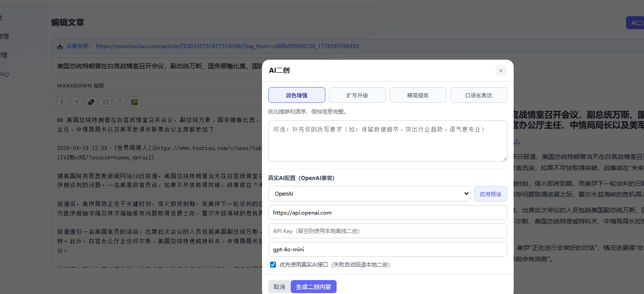
Task: Insert a link with the paperclip icon
Action: [91, 102]
